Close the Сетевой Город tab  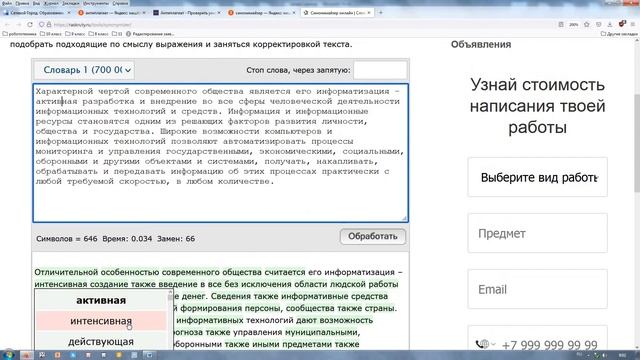pyautogui.click(x=69, y=13)
